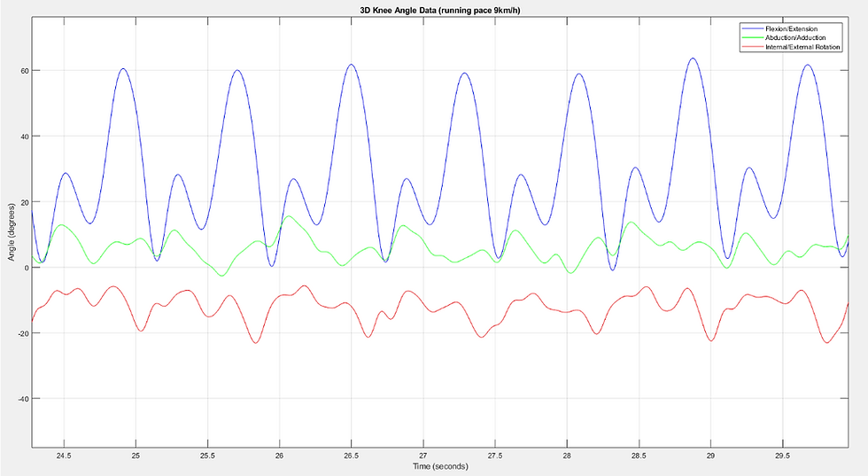Select the Flexion/Extension legend entry
The width and height of the screenshot is (868, 476).
coord(791,29)
